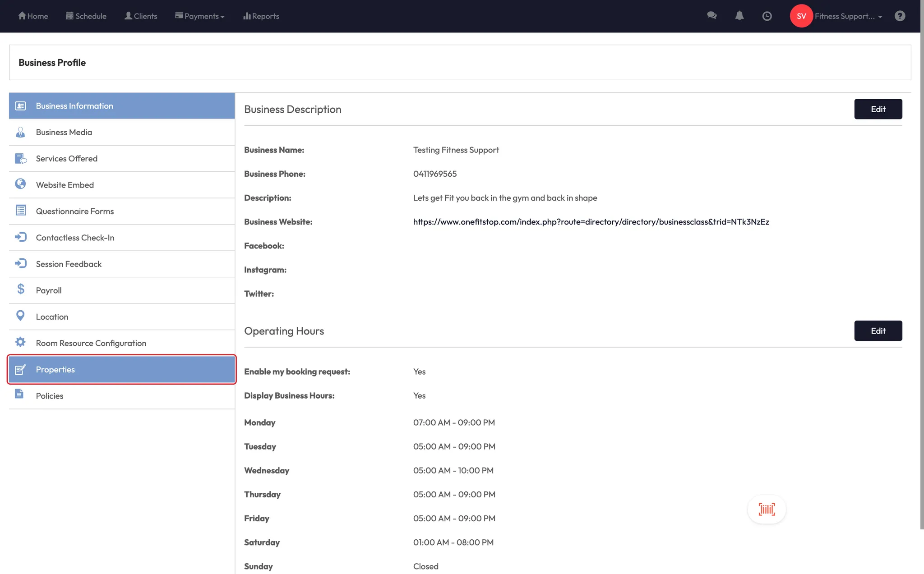Image resolution: width=924 pixels, height=574 pixels.
Task: Go to the Schedule page
Action: coord(86,16)
